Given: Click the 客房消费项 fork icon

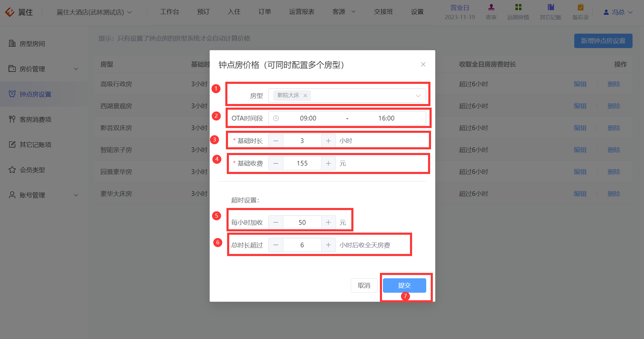Looking at the screenshot, I should pos(12,119).
